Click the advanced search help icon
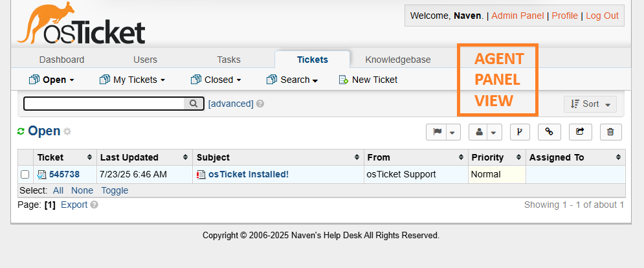This screenshot has width=644, height=268. click(260, 104)
